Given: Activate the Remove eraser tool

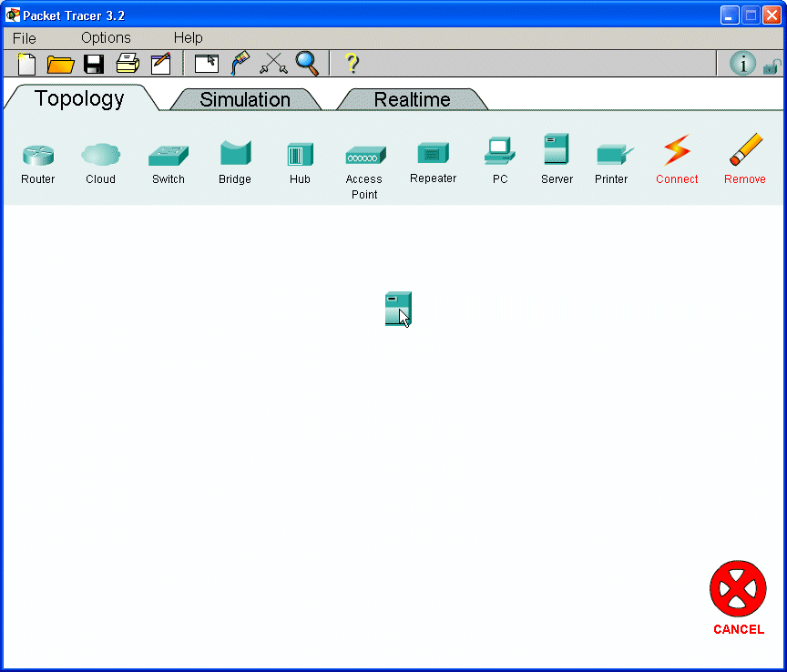Looking at the screenshot, I should 745,158.
